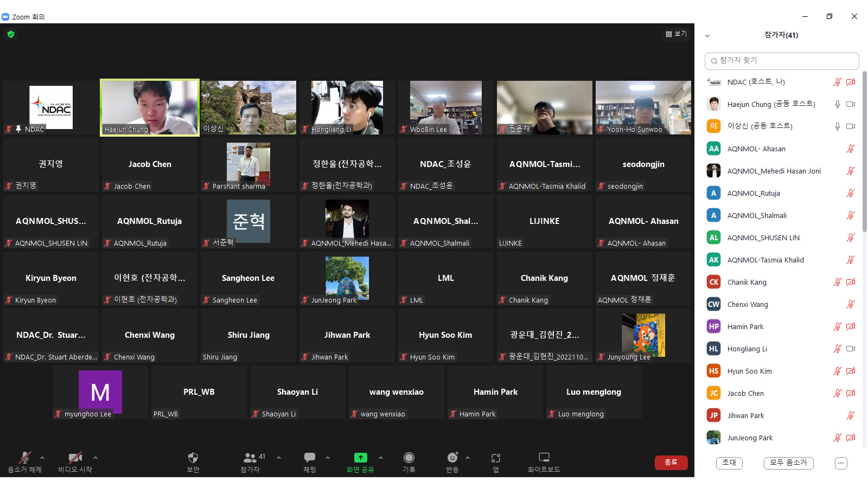868x488 pixels.
Task: Select AQNMOL-Tasmia Khalid in participant list
Action: [x=782, y=260]
